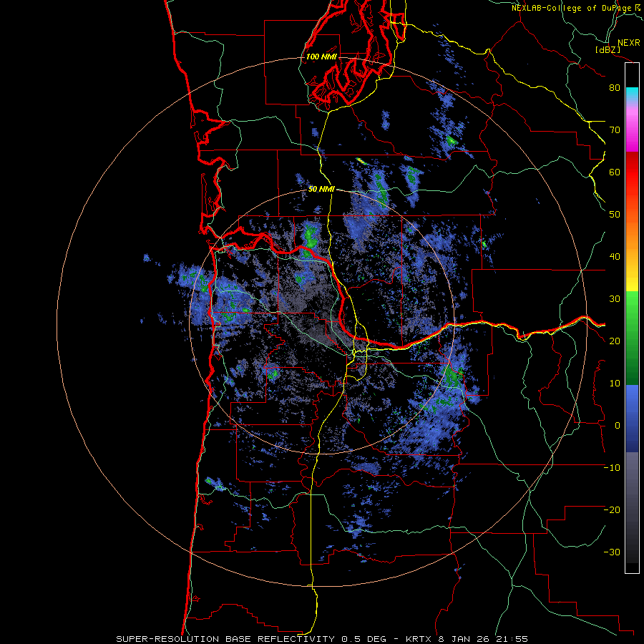
Task: Click the "0.5 DEG" elevation angle text
Action: (364, 639)
